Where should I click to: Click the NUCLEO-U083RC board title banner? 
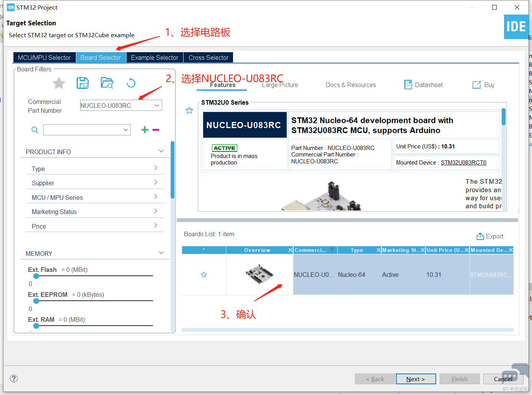245,125
